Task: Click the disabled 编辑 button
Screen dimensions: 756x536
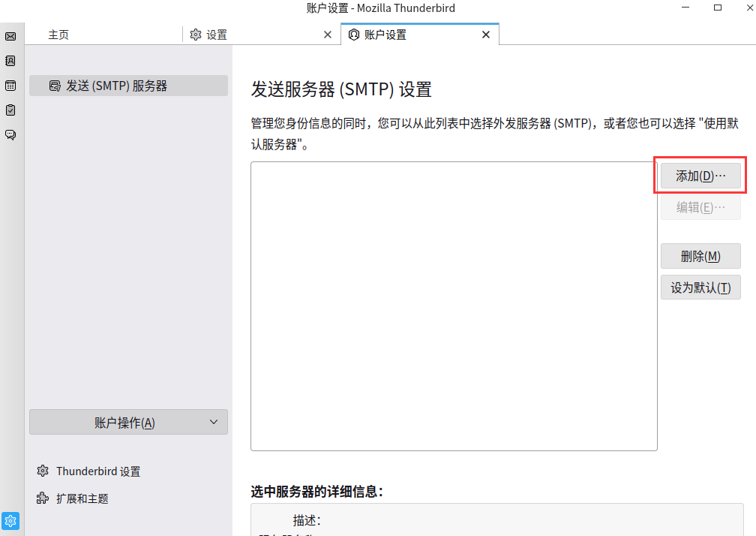Action: (x=700, y=207)
